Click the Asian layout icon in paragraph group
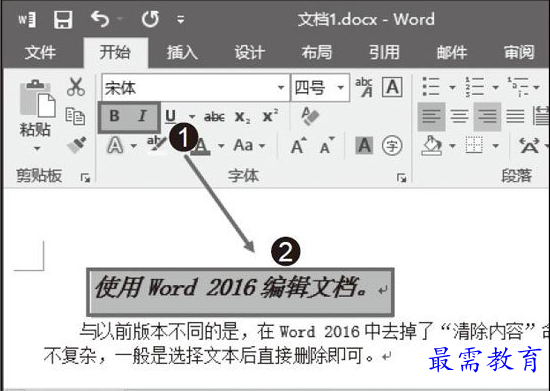 tap(529, 145)
